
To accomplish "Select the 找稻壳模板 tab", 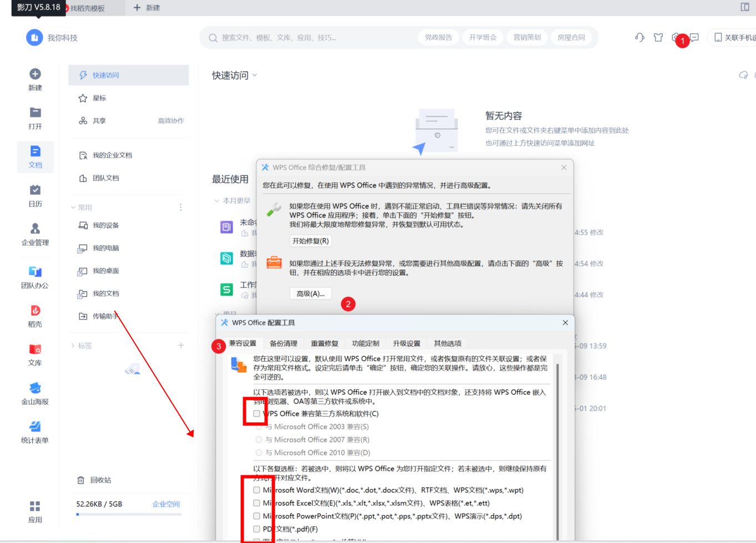I will pyautogui.click(x=87, y=8).
